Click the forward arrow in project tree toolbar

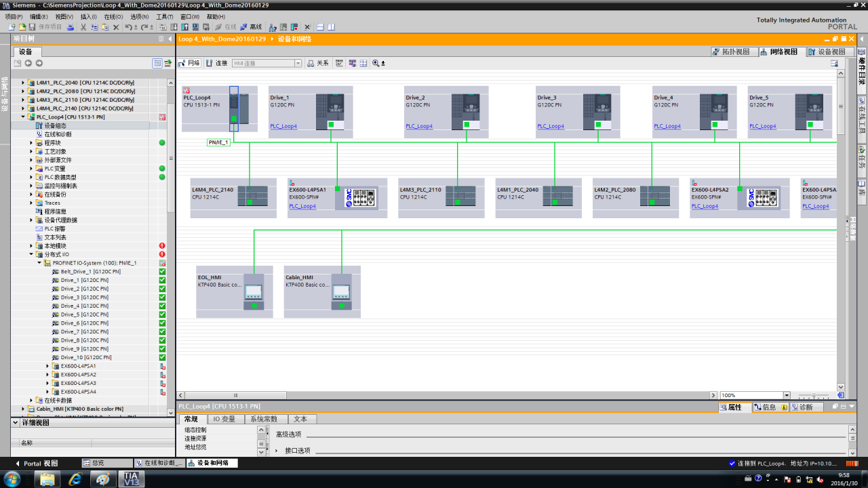39,63
